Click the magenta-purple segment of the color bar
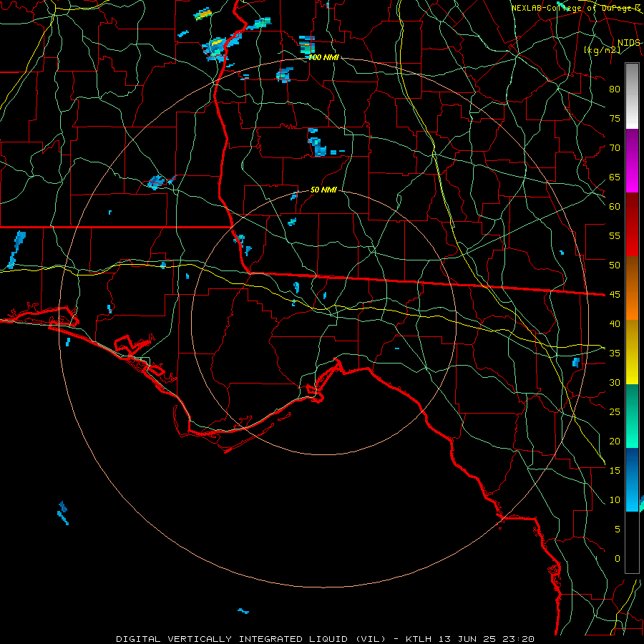This screenshot has height=644, width=644. tap(632, 160)
